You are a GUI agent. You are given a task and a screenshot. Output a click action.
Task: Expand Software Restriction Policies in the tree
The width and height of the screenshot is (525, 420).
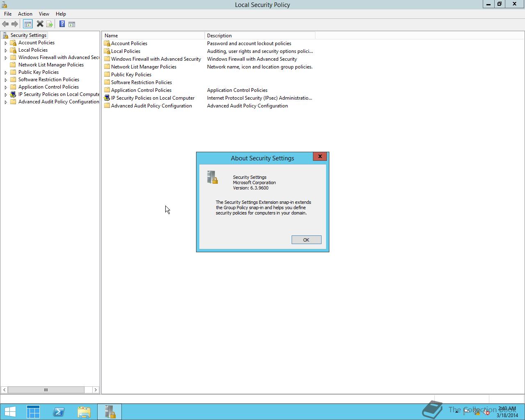pos(6,80)
